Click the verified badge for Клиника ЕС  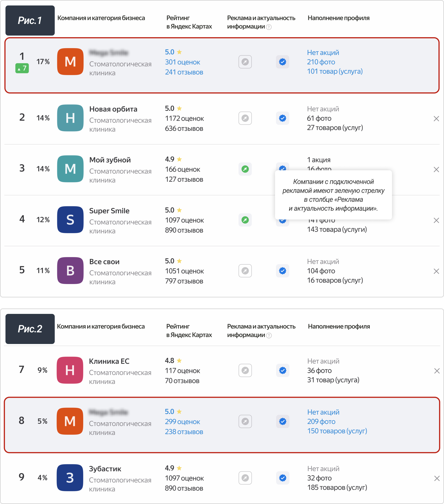pyautogui.click(x=283, y=370)
